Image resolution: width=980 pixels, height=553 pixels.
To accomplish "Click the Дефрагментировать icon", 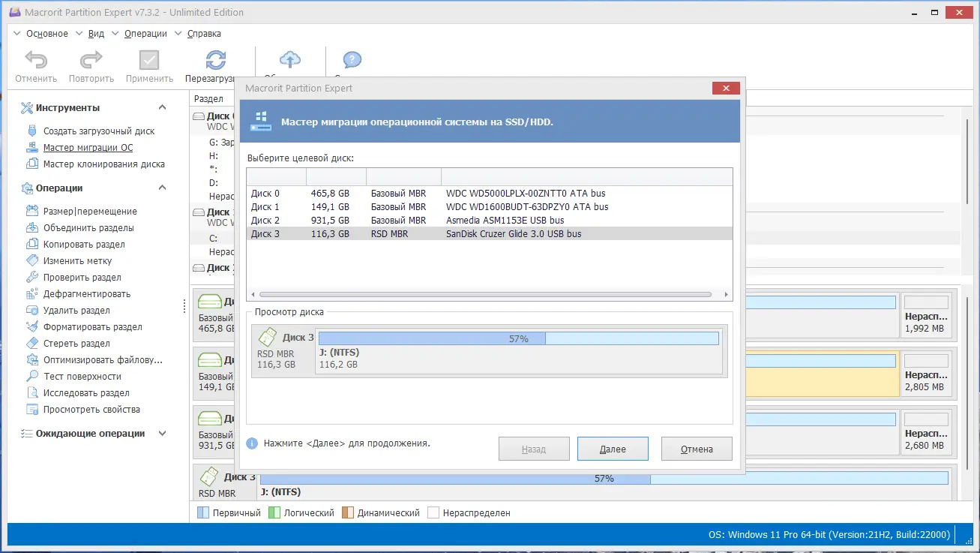I will 31,293.
